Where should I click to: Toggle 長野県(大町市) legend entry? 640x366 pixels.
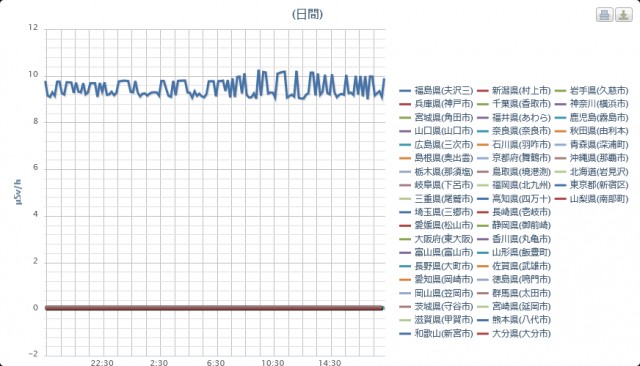click(436, 266)
